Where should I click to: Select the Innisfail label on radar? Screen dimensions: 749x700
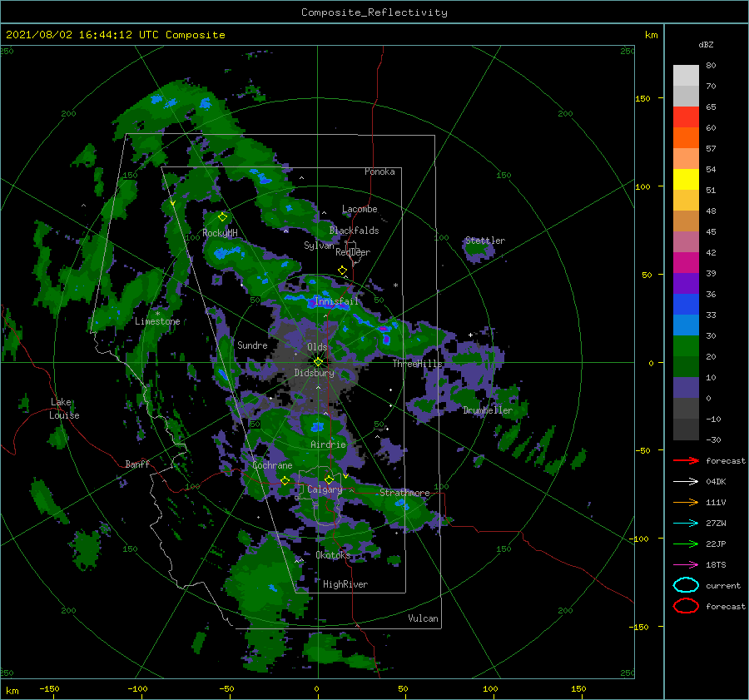coord(336,301)
